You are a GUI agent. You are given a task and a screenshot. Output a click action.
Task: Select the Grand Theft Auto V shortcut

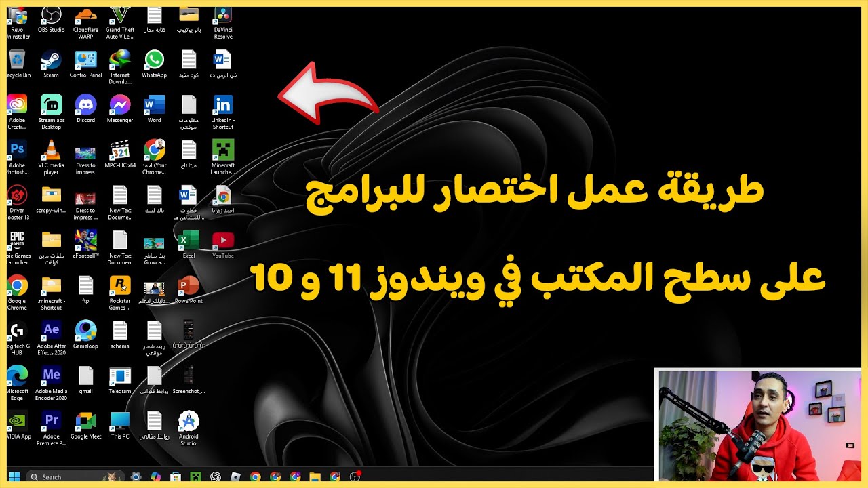coord(120,22)
